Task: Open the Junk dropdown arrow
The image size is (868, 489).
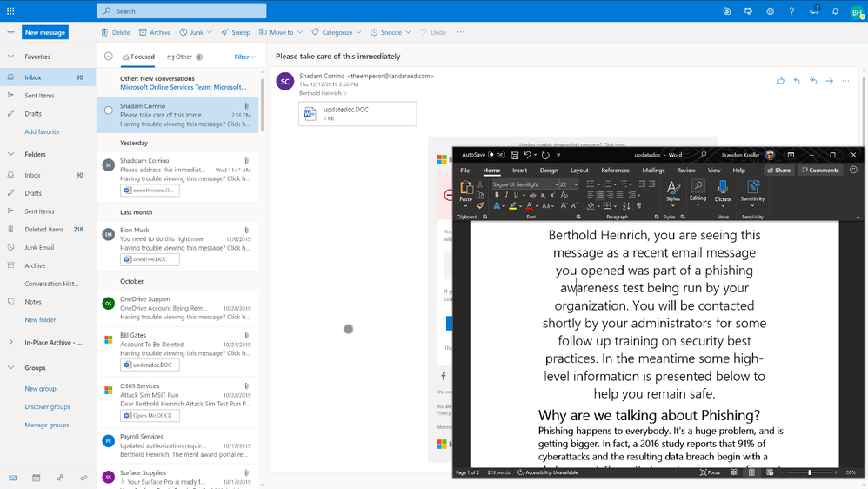Action: click(210, 33)
